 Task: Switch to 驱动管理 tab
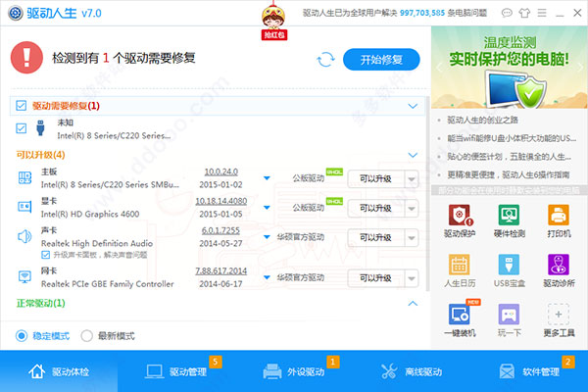point(176,371)
